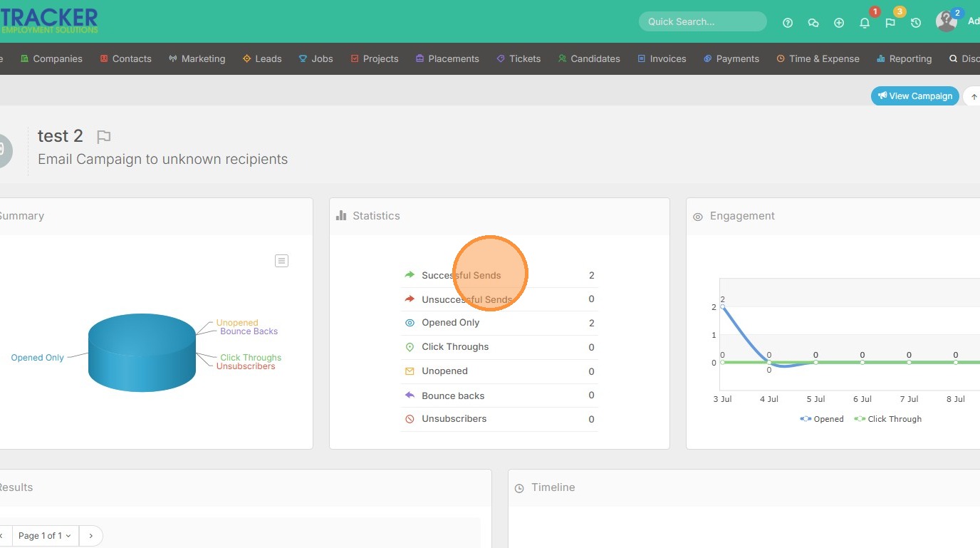Open the chat messages icon

(x=813, y=23)
